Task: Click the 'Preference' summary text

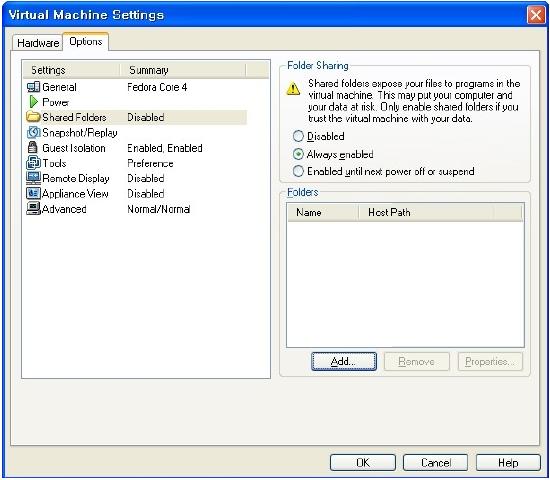Action: pos(150,163)
